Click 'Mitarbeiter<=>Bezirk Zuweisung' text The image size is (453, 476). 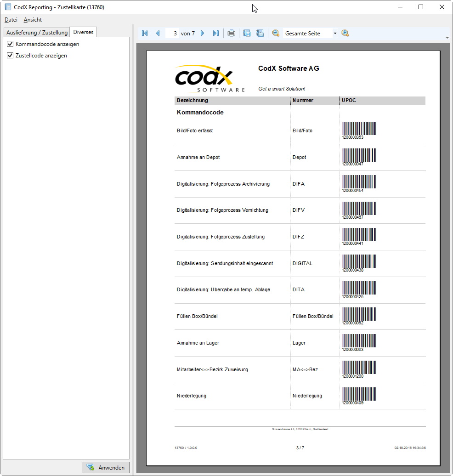pyautogui.click(x=212, y=369)
